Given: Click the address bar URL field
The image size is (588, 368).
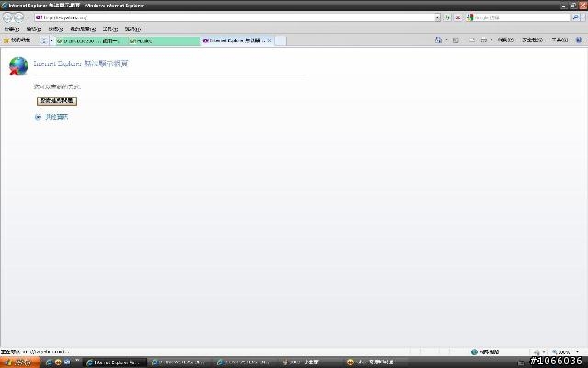Looking at the screenshot, I should click(x=234, y=17).
